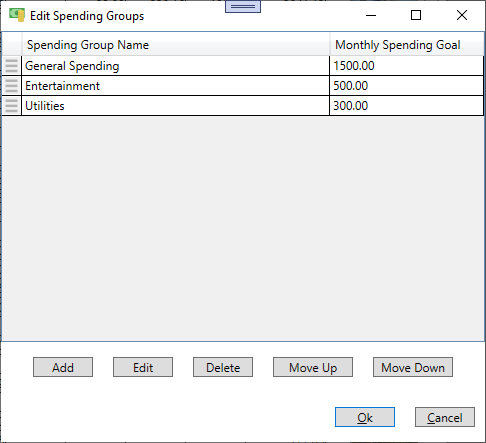The height and width of the screenshot is (443, 486).
Task: Select the Entertainment row handle
Action: [11, 86]
